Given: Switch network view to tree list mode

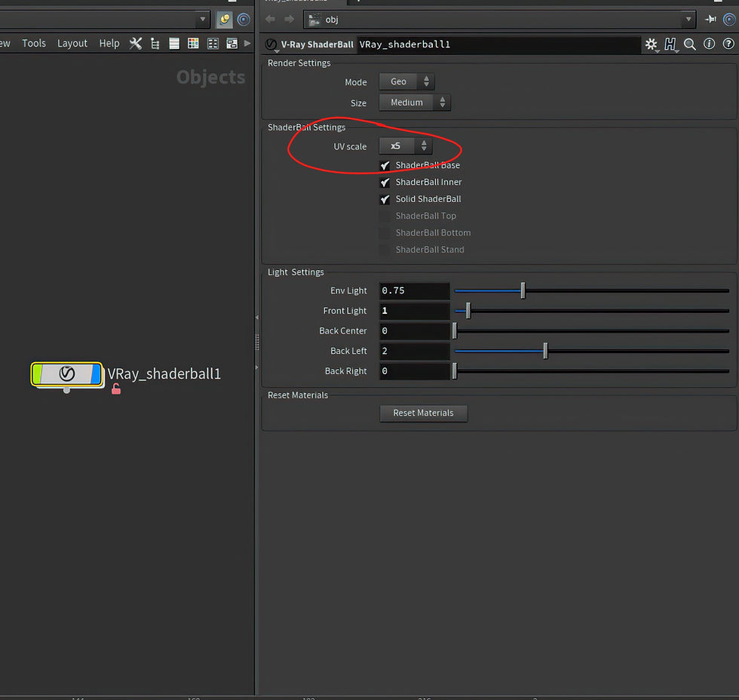Looking at the screenshot, I should tap(155, 43).
